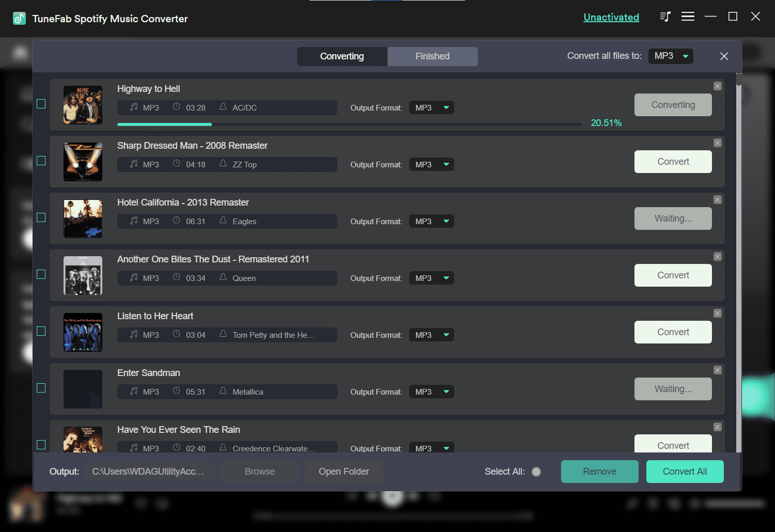
Task: Open the Convert all files to dropdown
Action: [671, 56]
